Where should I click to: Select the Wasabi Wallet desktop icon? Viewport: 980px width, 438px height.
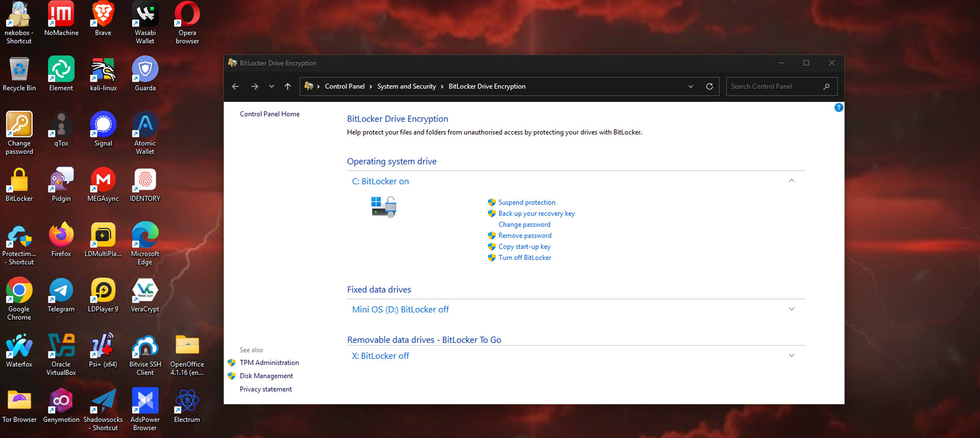click(145, 23)
